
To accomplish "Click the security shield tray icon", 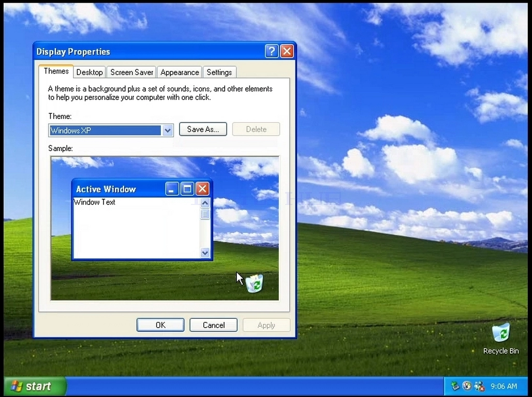I will pos(467,386).
